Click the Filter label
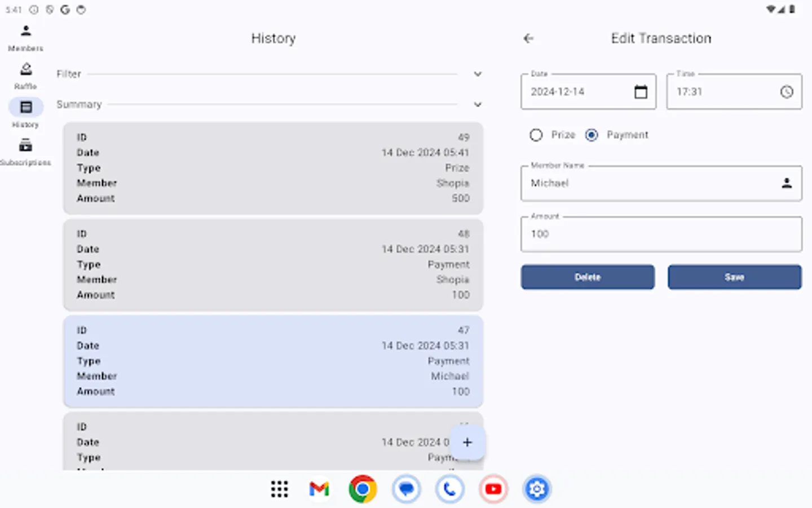This screenshot has height=508, width=812. (69, 74)
